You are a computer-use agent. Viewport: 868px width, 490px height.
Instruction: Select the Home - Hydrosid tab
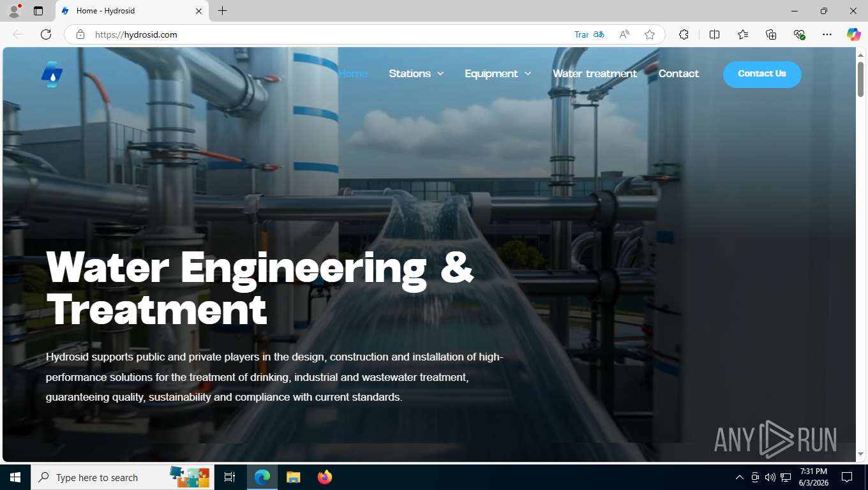pos(132,11)
